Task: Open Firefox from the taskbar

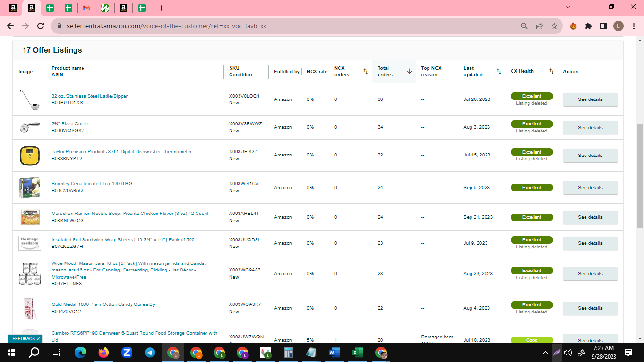Action: (x=104, y=353)
